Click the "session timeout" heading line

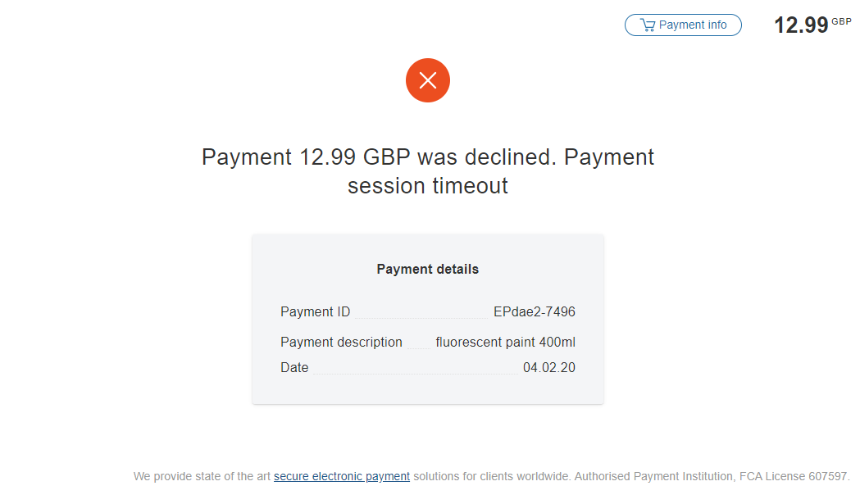click(x=428, y=186)
